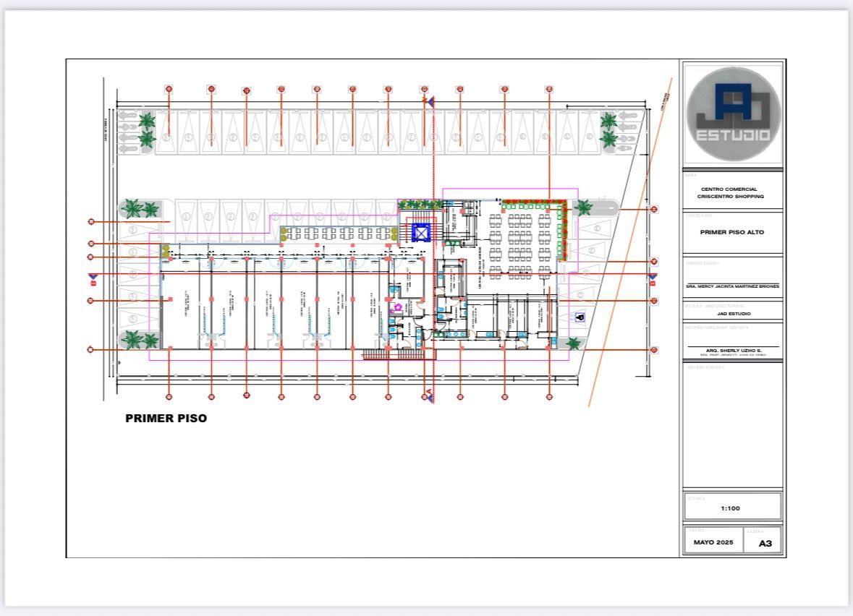Click section marker B on right side
Viewport: 853px width, 616px height.
click(x=653, y=280)
